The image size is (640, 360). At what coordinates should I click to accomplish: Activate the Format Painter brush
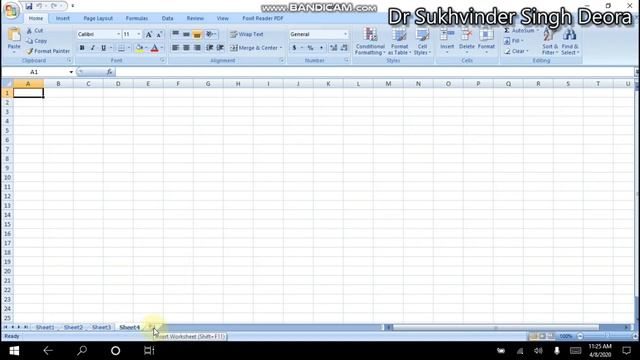(48, 51)
